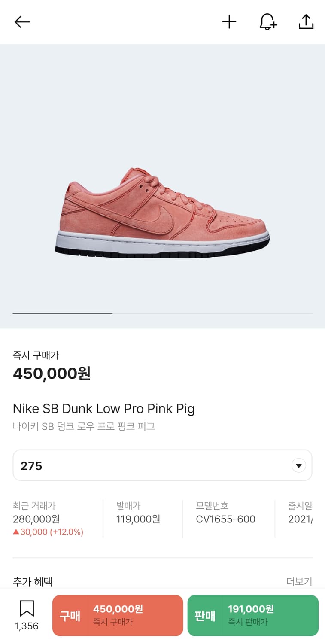The width and height of the screenshot is (325, 644).
Task: Tap the English product title
Action: click(103, 408)
